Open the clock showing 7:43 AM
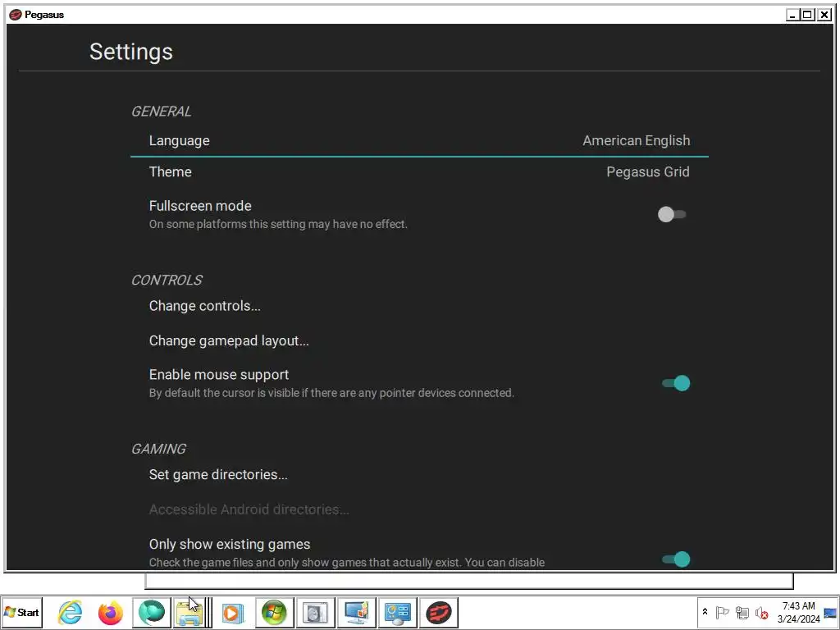Image resolution: width=840 pixels, height=630 pixels. pyautogui.click(x=799, y=612)
